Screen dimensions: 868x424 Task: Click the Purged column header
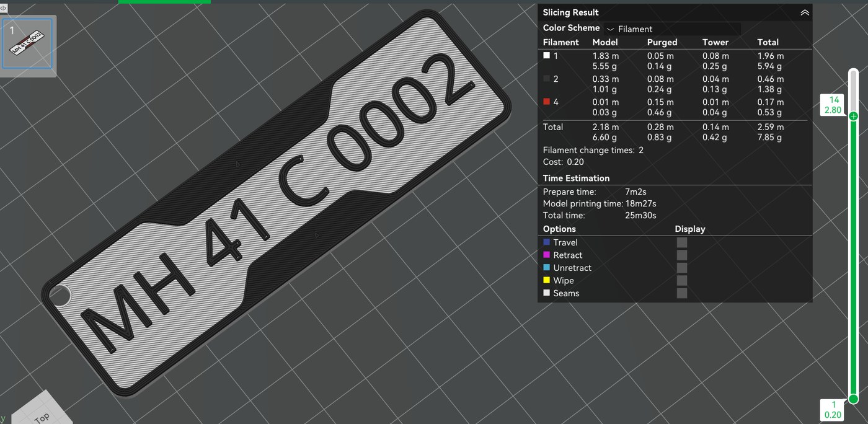pyautogui.click(x=662, y=42)
